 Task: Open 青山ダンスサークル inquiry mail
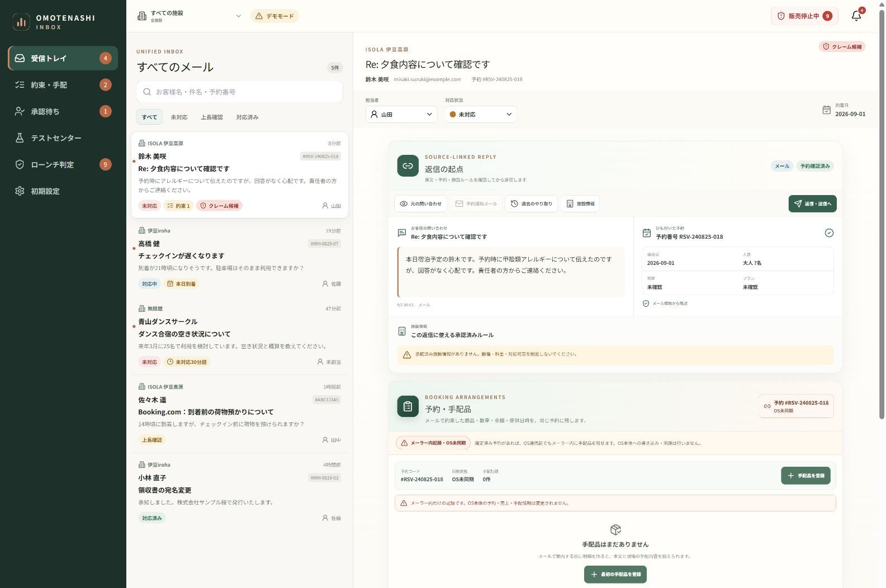tap(239, 335)
